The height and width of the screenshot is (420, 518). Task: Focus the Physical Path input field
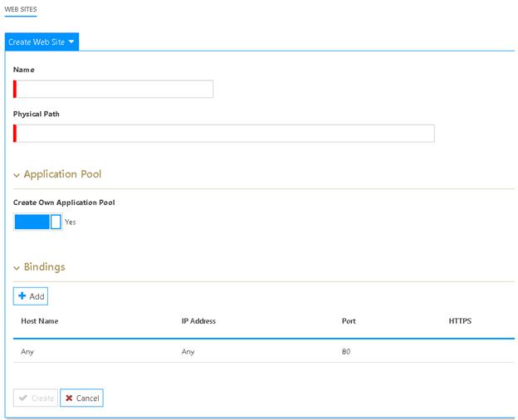(x=224, y=133)
